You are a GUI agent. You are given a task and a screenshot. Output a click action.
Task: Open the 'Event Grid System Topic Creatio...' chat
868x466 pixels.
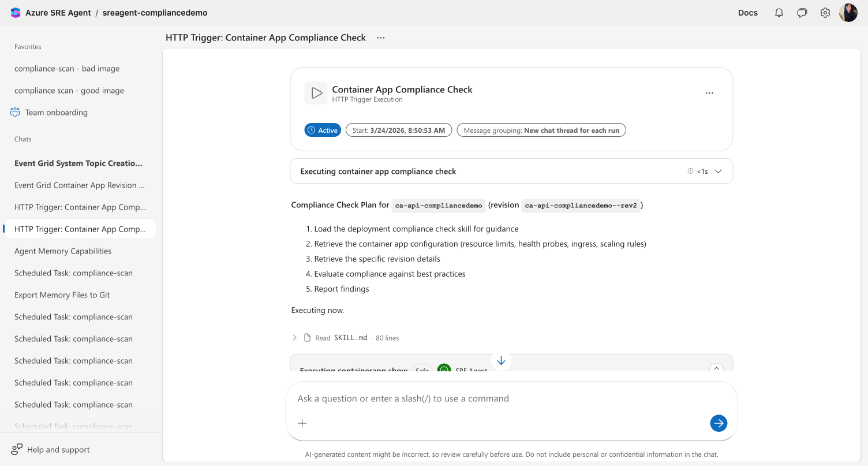(78, 163)
